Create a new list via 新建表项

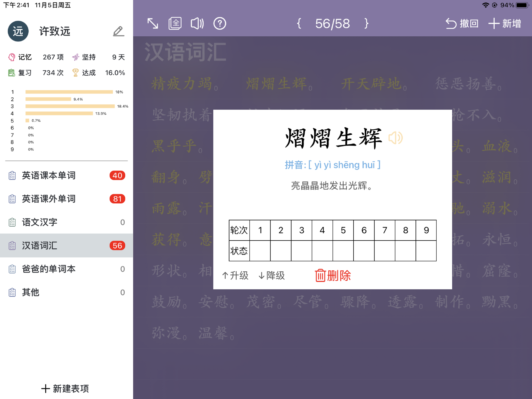[65, 389]
